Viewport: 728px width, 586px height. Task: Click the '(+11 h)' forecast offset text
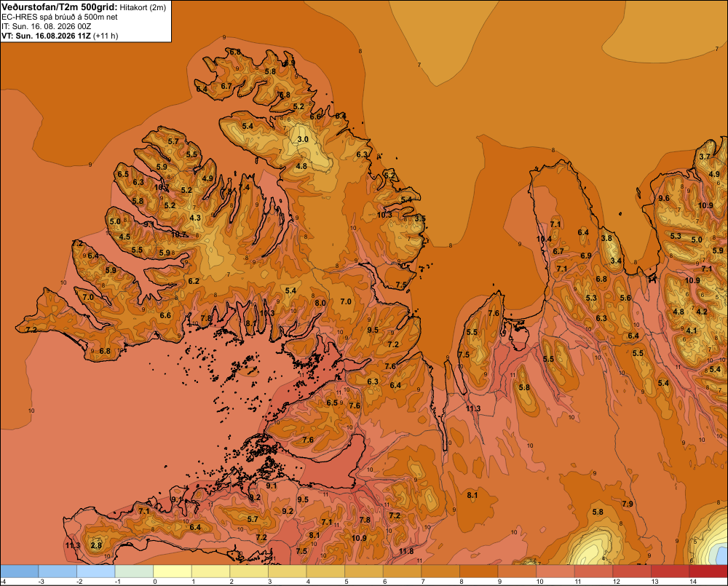coord(106,36)
